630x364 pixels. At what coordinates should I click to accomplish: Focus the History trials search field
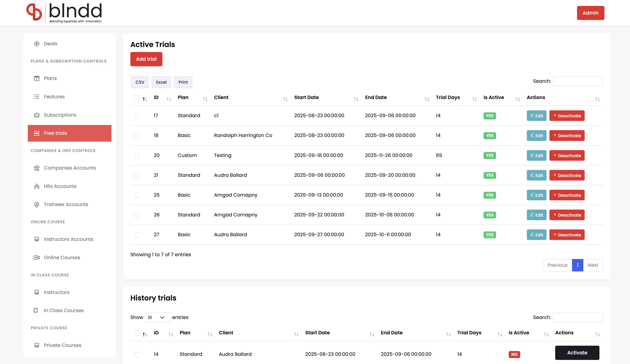(578, 318)
